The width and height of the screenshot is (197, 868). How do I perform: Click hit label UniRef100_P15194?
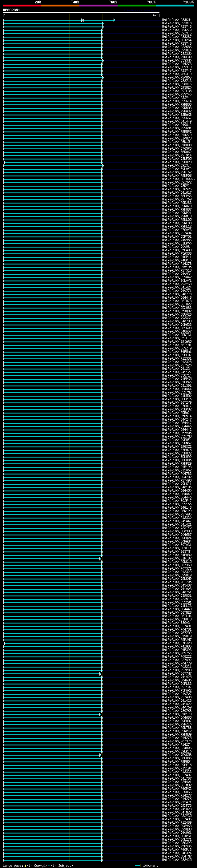point(176,768)
